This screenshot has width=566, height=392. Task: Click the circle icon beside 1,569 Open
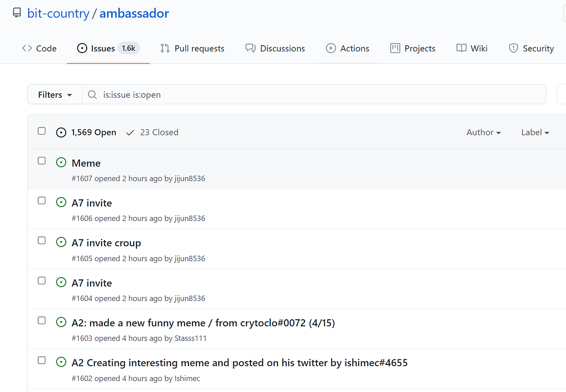(x=61, y=133)
